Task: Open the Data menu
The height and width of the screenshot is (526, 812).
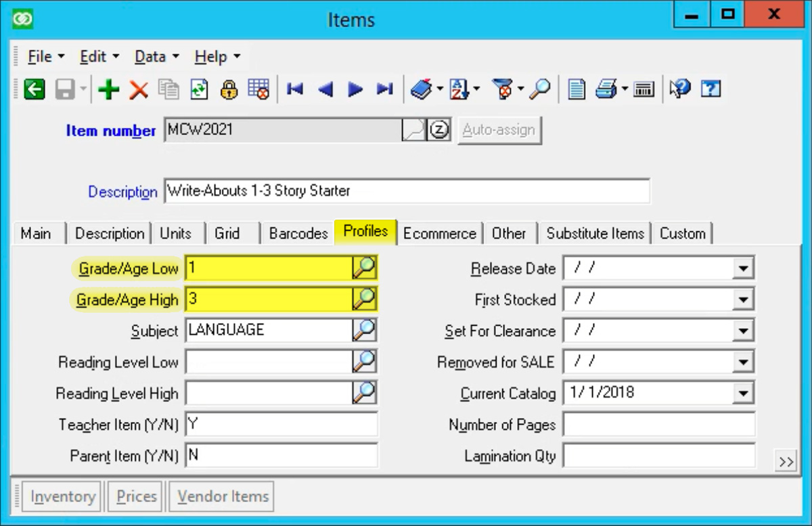Action: click(x=150, y=56)
